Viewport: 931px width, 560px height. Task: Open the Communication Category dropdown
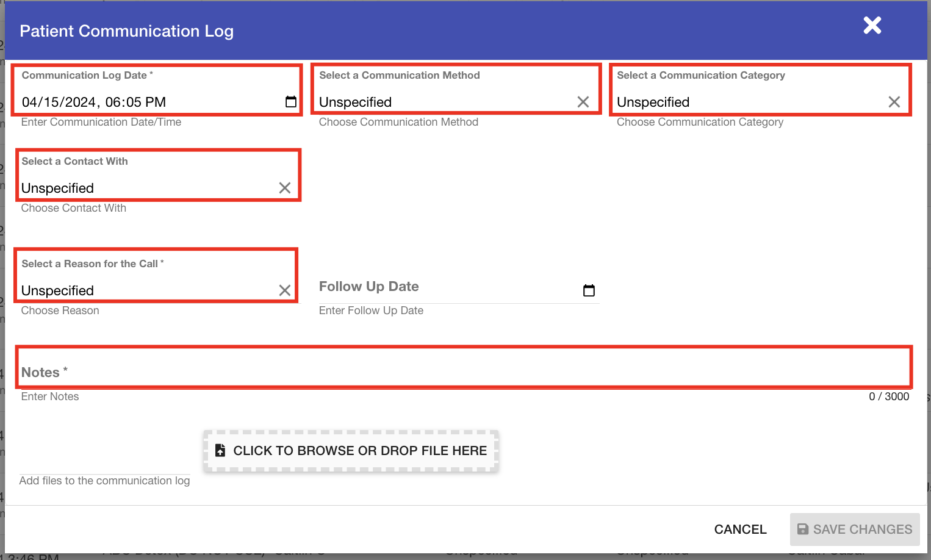point(732,102)
